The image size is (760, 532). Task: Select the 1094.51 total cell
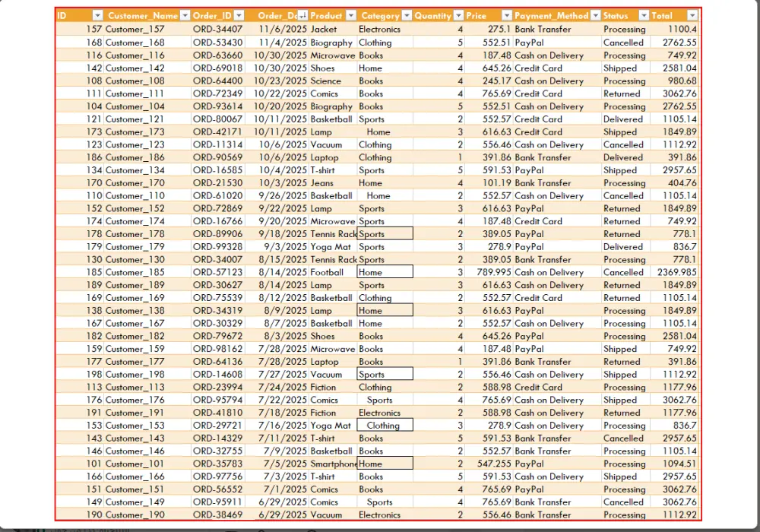[675, 464]
